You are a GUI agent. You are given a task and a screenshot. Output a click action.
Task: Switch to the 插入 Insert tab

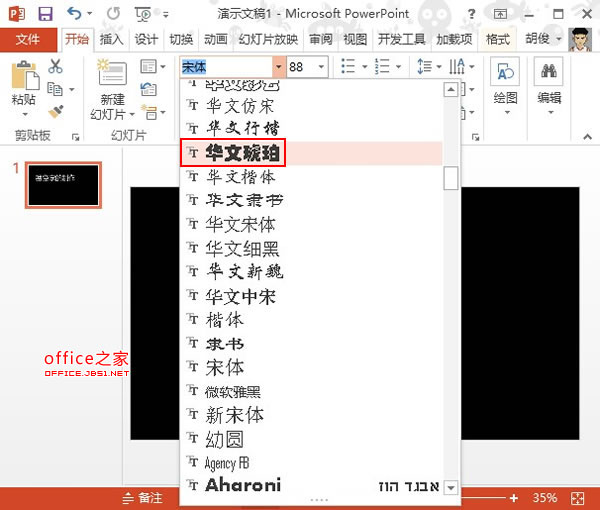click(112, 39)
